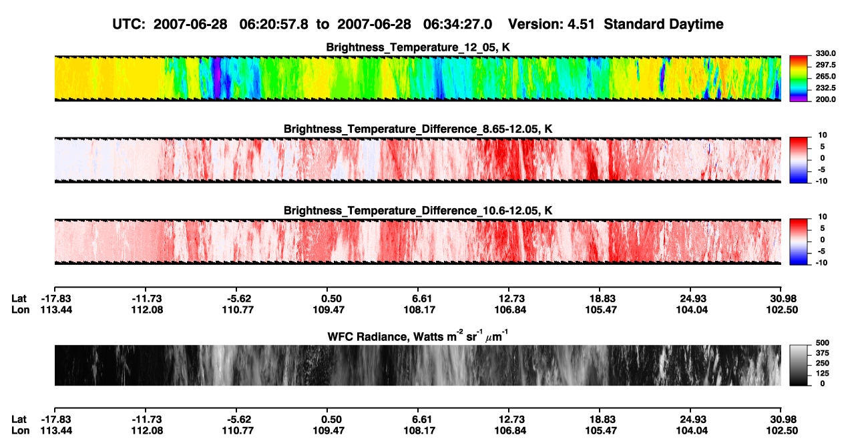The height and width of the screenshot is (445, 868).
Task: Click the 297.5 colorbar tick label
Action: (x=825, y=65)
